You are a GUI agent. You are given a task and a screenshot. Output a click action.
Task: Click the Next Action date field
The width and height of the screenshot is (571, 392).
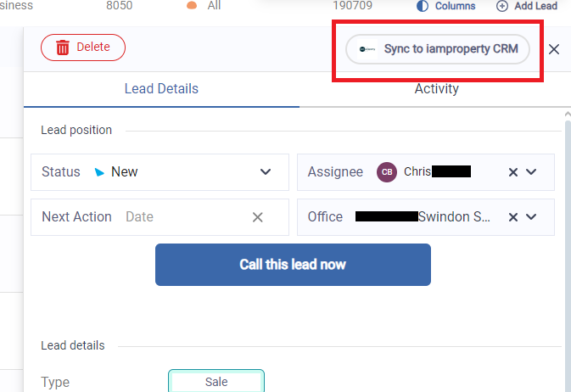tap(178, 217)
